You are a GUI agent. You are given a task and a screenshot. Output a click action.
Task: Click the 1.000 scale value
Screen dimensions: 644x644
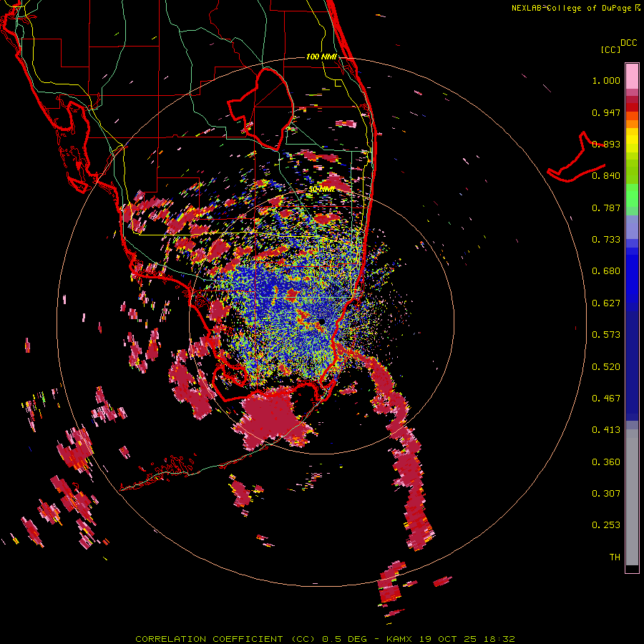pyautogui.click(x=606, y=80)
